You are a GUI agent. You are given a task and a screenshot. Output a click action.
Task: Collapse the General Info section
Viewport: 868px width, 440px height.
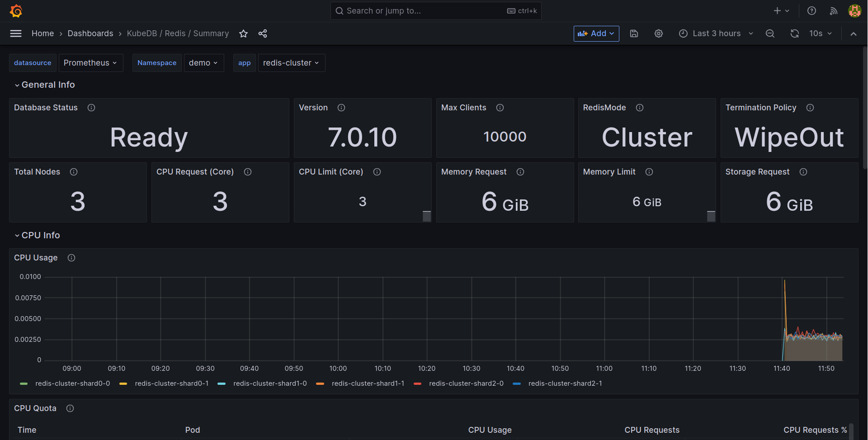pyautogui.click(x=45, y=85)
